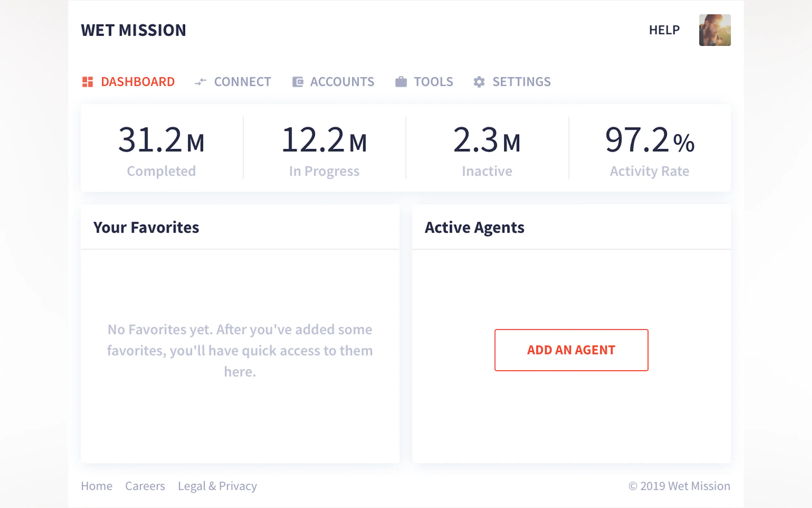Screen dimensions: 812x508
Task: Click the Connect arrows icon
Action: tap(200, 82)
